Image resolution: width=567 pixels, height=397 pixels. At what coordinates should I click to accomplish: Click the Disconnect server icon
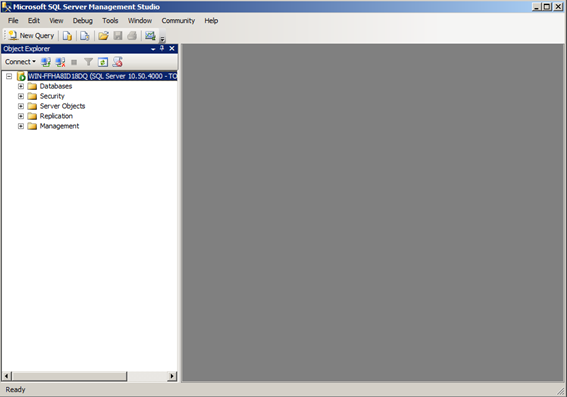pyautogui.click(x=60, y=62)
